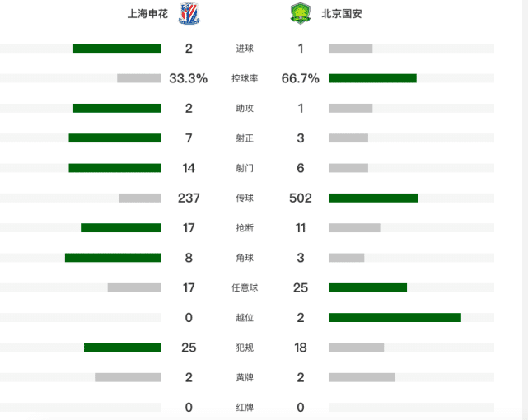Click the 237 passes value
Viewport: 528px width, 420px height.
(189, 198)
